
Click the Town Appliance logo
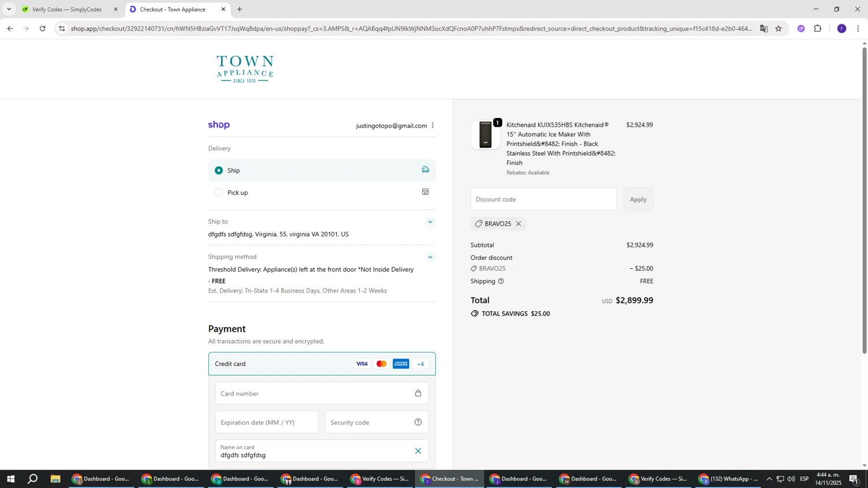coord(245,69)
